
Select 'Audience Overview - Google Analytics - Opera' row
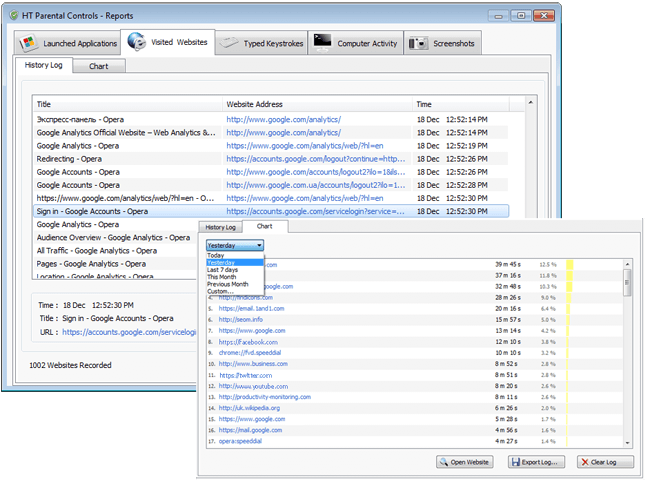[x=114, y=238]
